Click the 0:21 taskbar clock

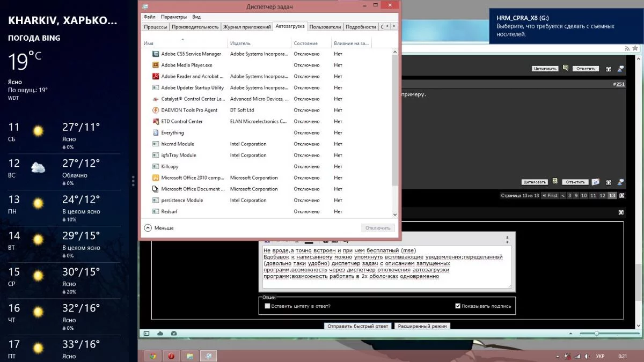623,356
